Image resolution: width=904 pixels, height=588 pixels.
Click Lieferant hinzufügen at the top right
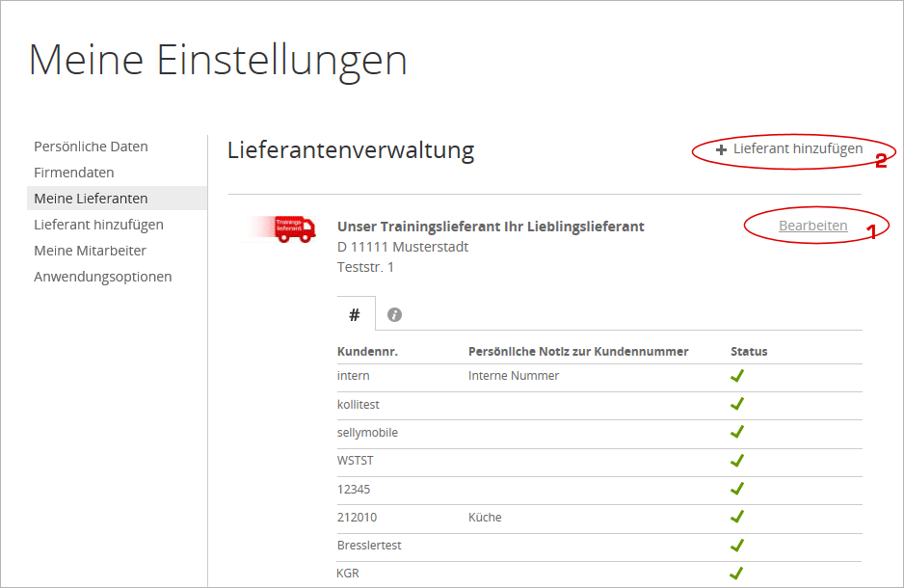point(797,149)
